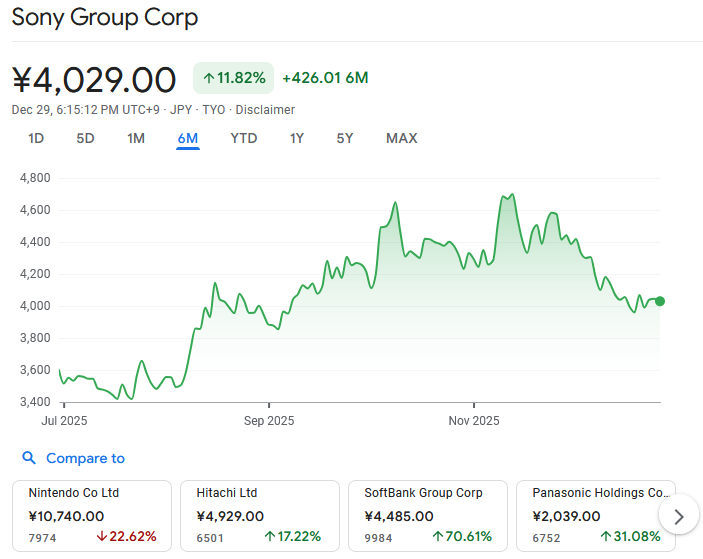This screenshot has width=703, height=559.
Task: Click the +426.01 6M change text
Action: (325, 78)
